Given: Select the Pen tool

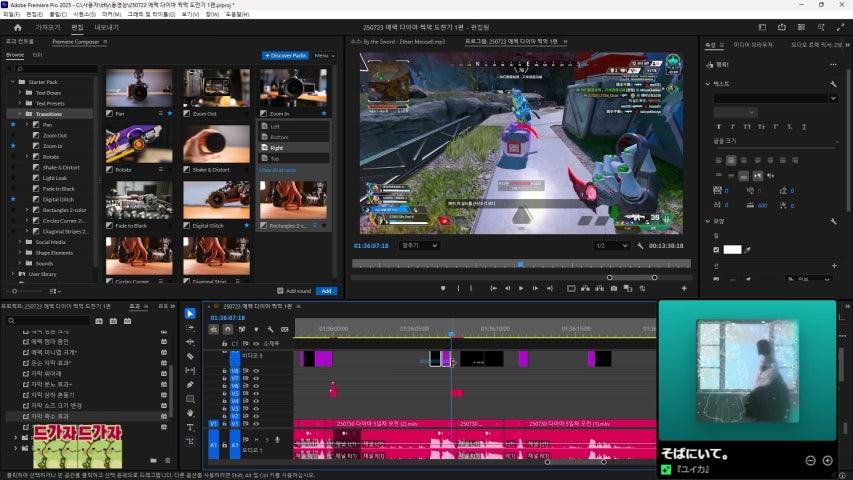Looking at the screenshot, I should (x=190, y=384).
